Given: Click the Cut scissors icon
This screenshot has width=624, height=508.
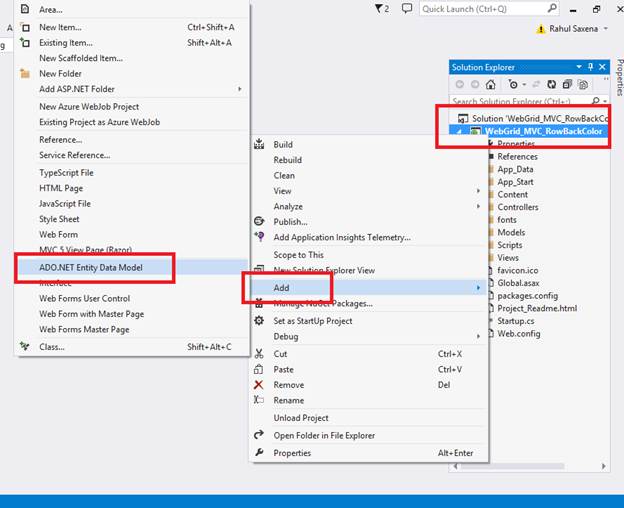Looking at the screenshot, I should coord(259,353).
